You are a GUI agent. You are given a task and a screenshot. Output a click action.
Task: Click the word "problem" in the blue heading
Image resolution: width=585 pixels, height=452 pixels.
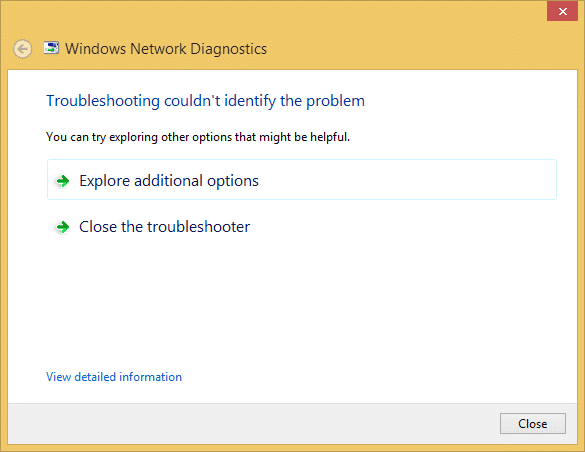[335, 101]
